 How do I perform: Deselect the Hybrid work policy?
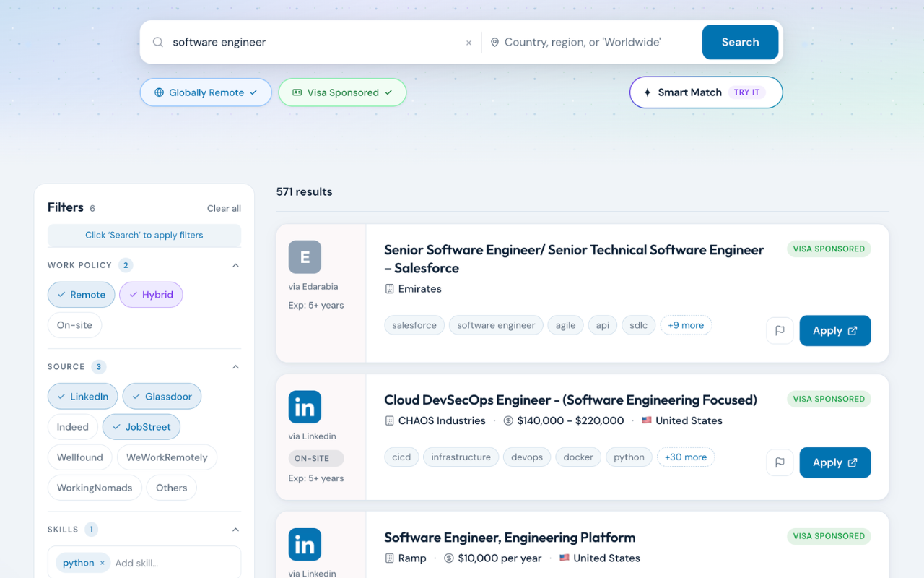(151, 294)
